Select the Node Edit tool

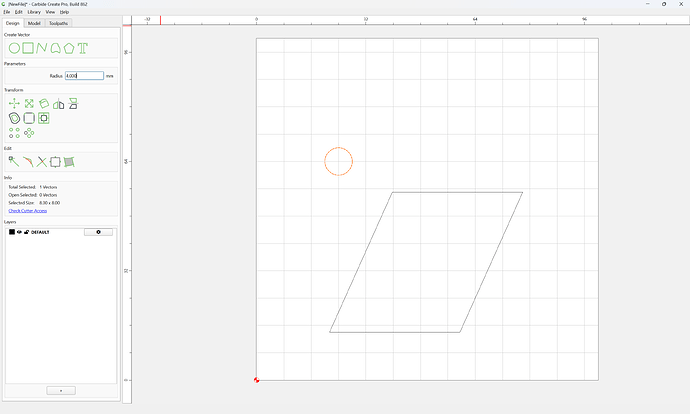pyautogui.click(x=14, y=162)
